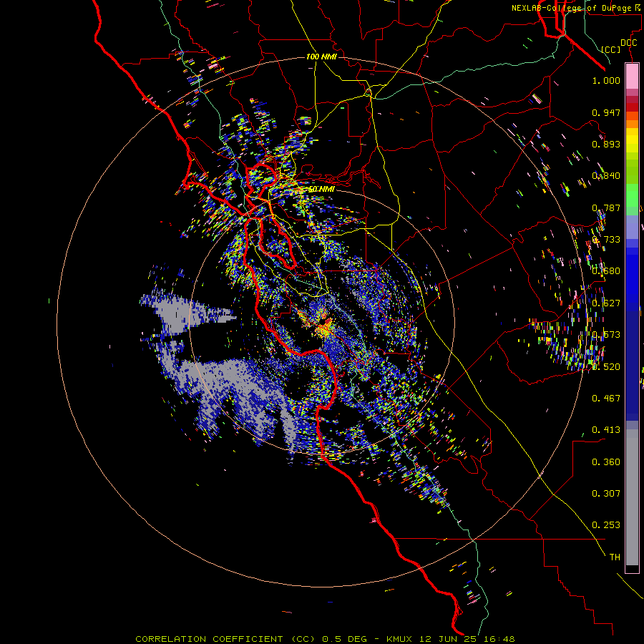The width and height of the screenshot is (644, 644).
Task: Click the 16:48 timestamp in the caption
Action: [x=499, y=639]
